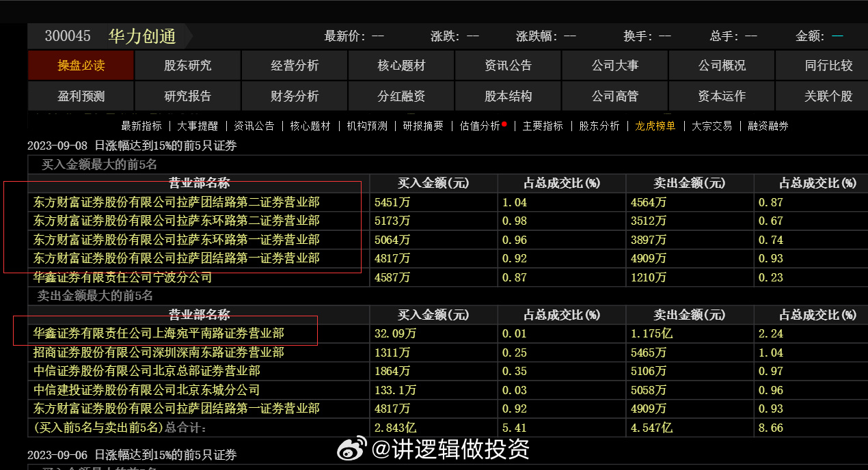This screenshot has height=470, width=868.
Task: Click the stock name 华力创通
Action: (142, 36)
